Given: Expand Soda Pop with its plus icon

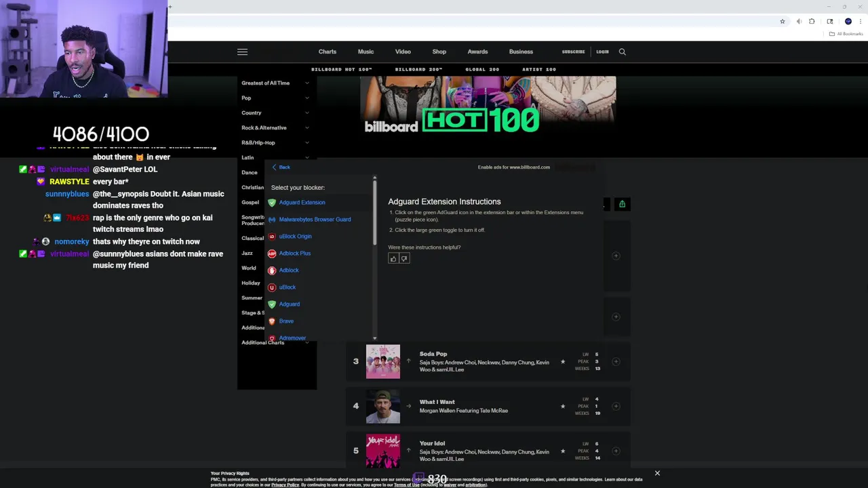Looking at the screenshot, I should pos(616,361).
